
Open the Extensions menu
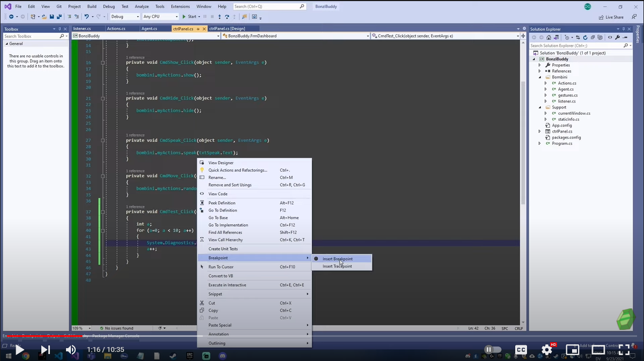pyautogui.click(x=180, y=6)
